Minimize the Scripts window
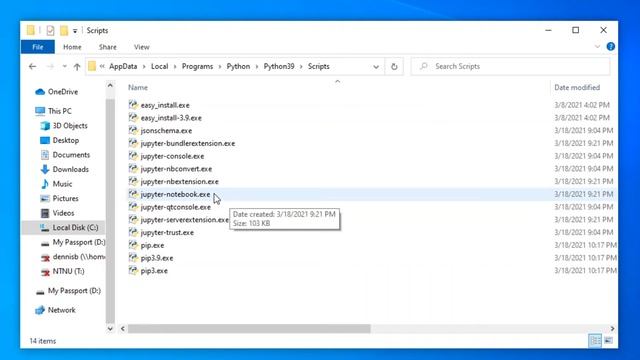Image resolution: width=640 pixels, height=360 pixels. click(x=548, y=30)
